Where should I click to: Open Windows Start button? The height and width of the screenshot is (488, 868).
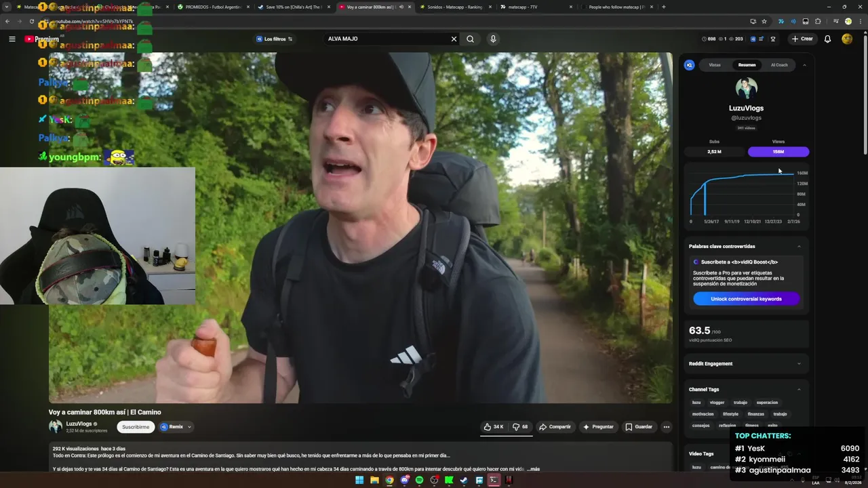[x=359, y=481]
